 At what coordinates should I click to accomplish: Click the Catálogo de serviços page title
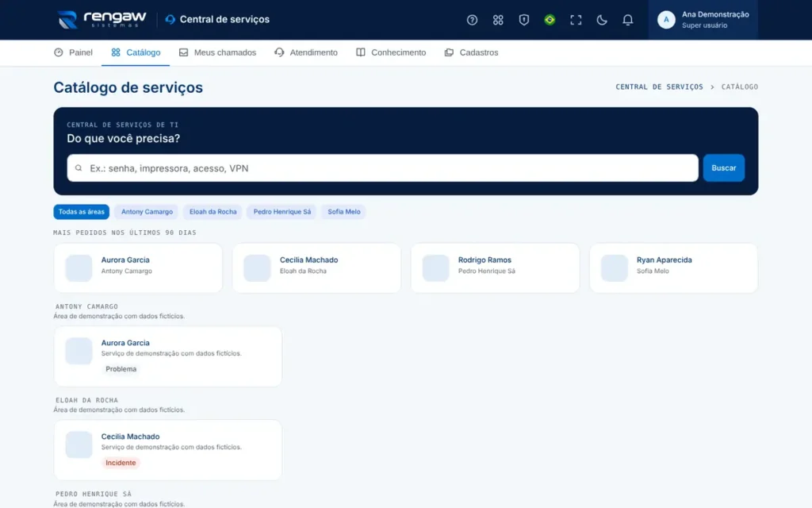[x=128, y=87]
